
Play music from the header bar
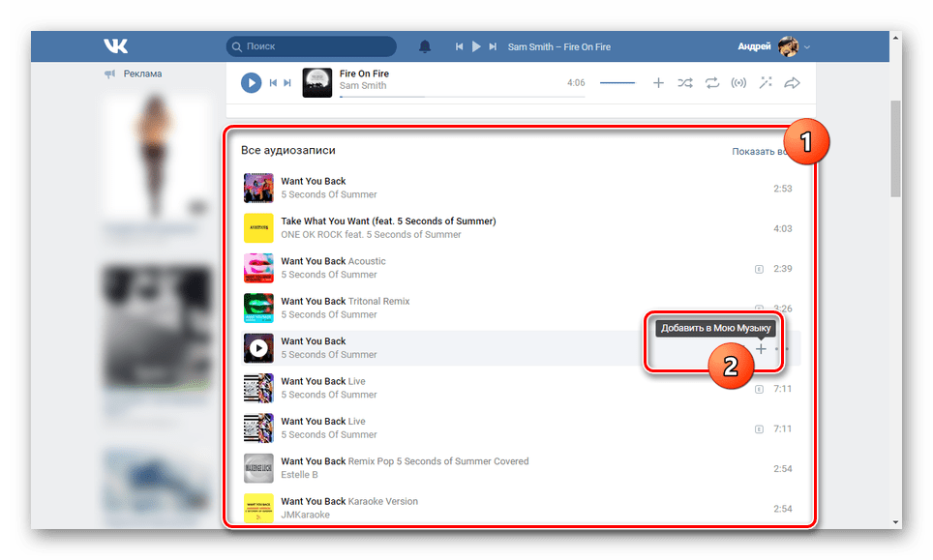tap(476, 46)
